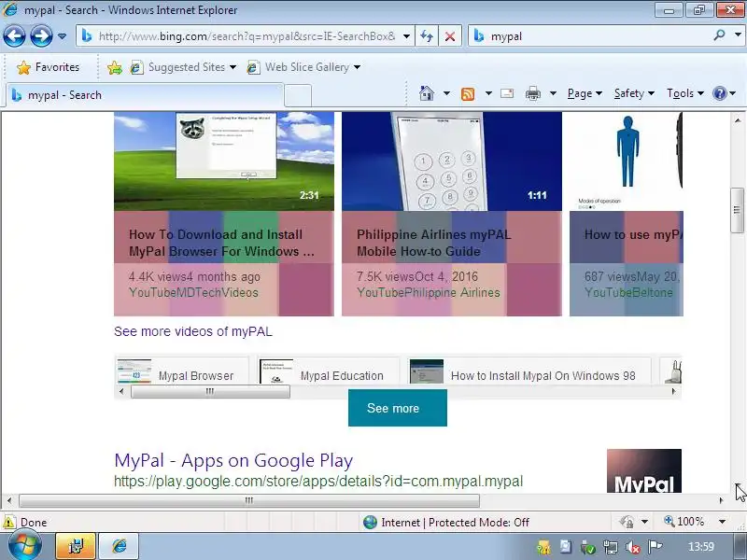Click Internet Explorer taskbar icon
Viewport: 747px width, 560px height.
119,546
